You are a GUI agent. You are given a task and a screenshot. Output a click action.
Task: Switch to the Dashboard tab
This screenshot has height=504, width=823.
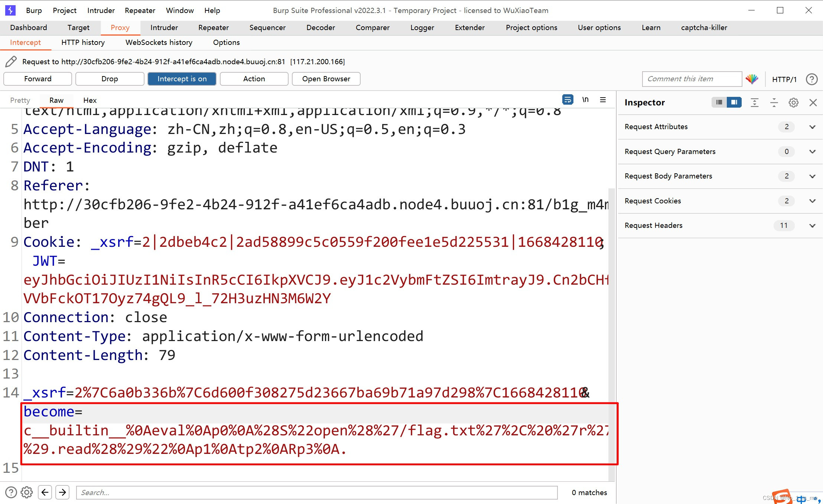(29, 27)
